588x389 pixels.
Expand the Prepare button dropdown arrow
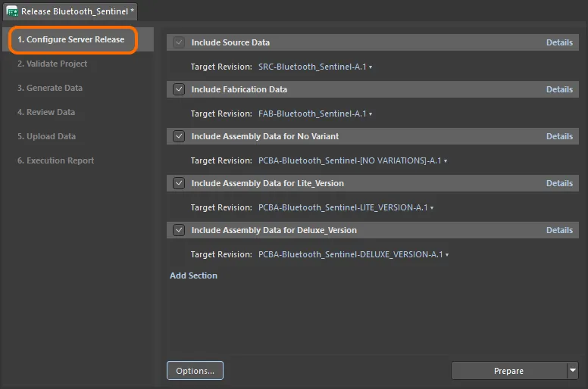[573, 370]
